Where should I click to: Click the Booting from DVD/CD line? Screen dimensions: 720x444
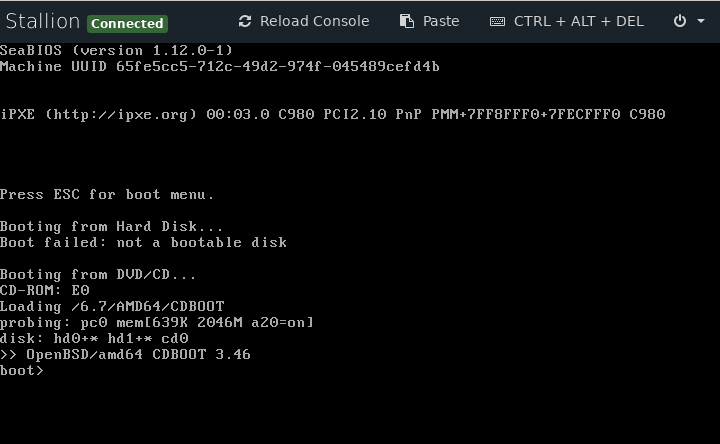point(98,275)
